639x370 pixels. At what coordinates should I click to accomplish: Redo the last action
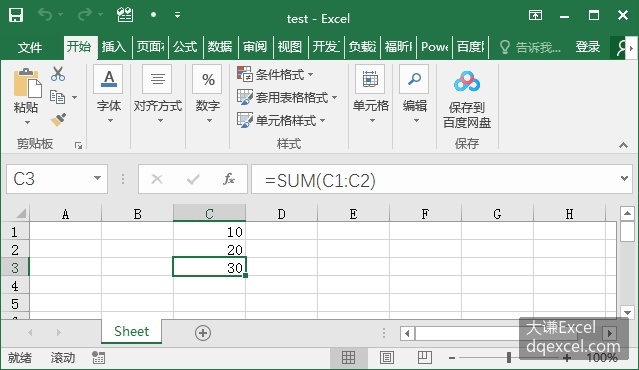(x=84, y=15)
